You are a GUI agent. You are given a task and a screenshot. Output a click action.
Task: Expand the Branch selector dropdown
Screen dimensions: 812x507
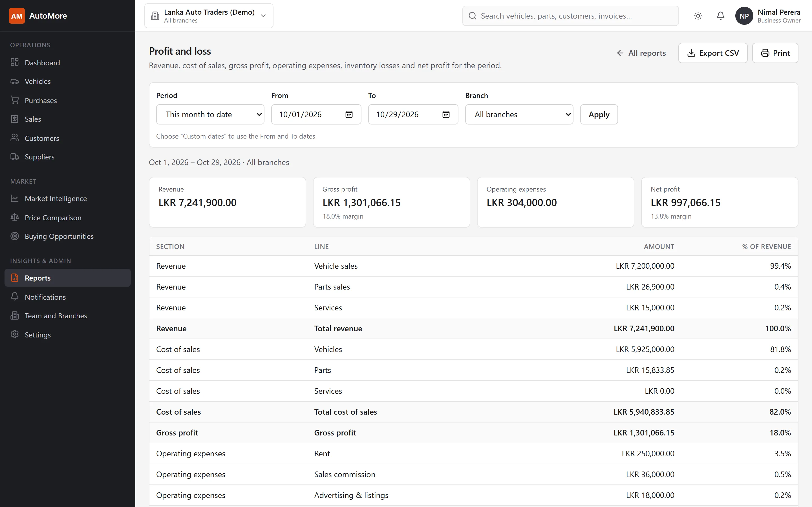click(519, 114)
